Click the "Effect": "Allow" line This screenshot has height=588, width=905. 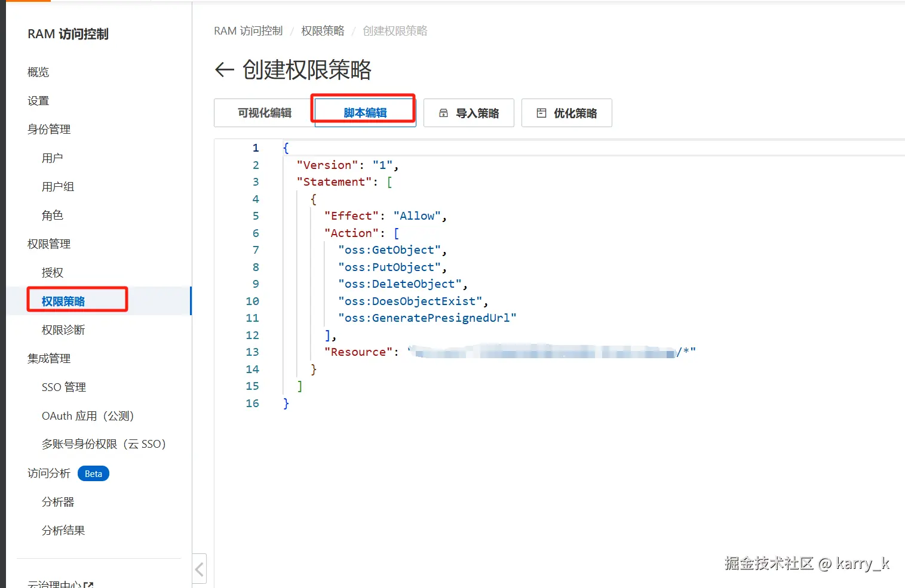pos(386,216)
